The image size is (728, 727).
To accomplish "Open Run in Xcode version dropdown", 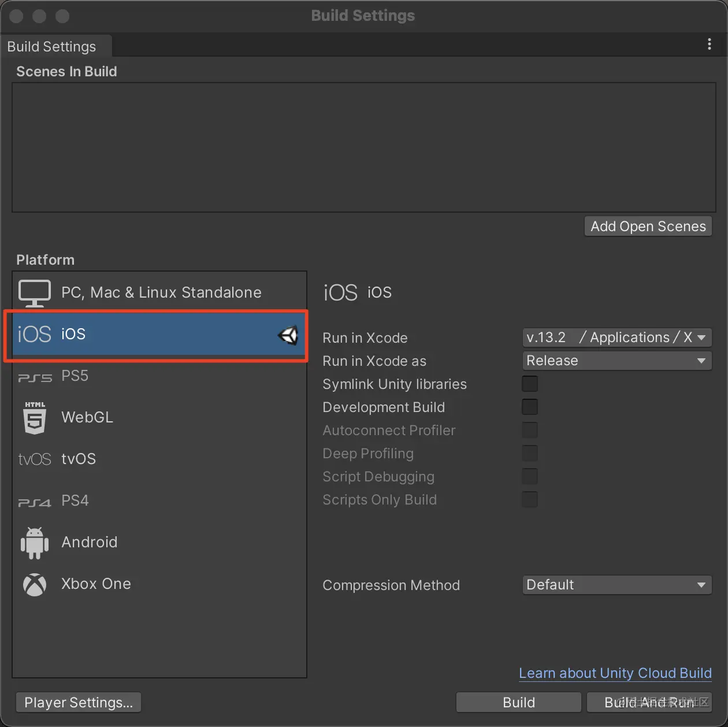I will click(x=617, y=337).
